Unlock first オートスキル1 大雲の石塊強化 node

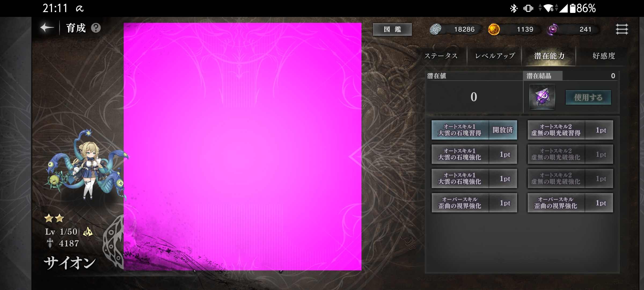(x=474, y=154)
